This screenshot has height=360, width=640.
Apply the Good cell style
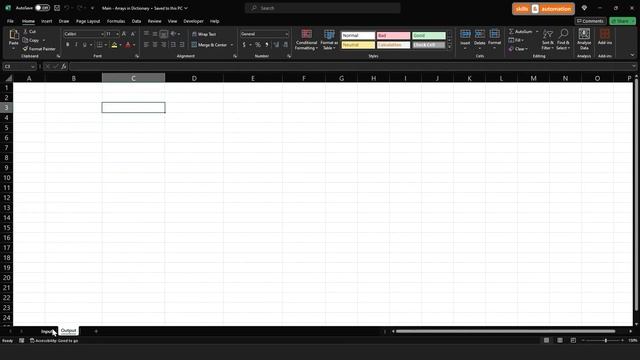(428, 36)
